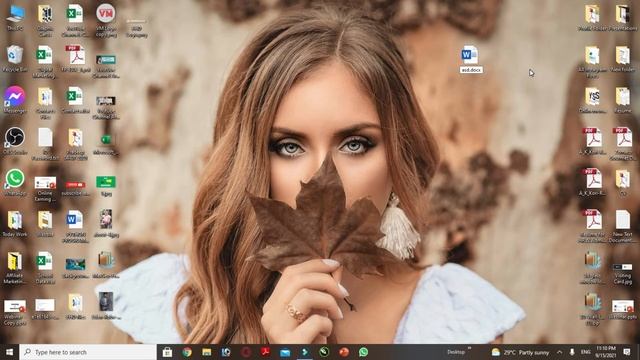This screenshot has width=640, height=360.
Task: Select the TV folder icon
Action: pyautogui.click(x=623, y=183)
